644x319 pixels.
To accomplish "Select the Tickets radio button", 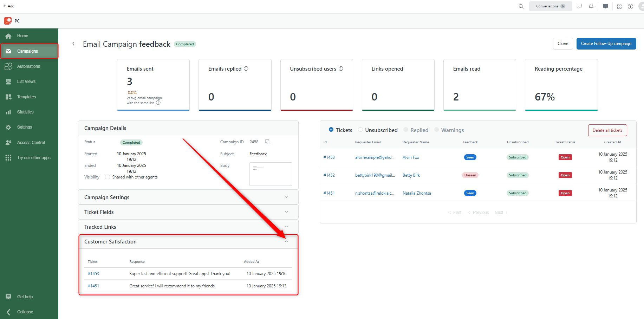I will (x=331, y=130).
